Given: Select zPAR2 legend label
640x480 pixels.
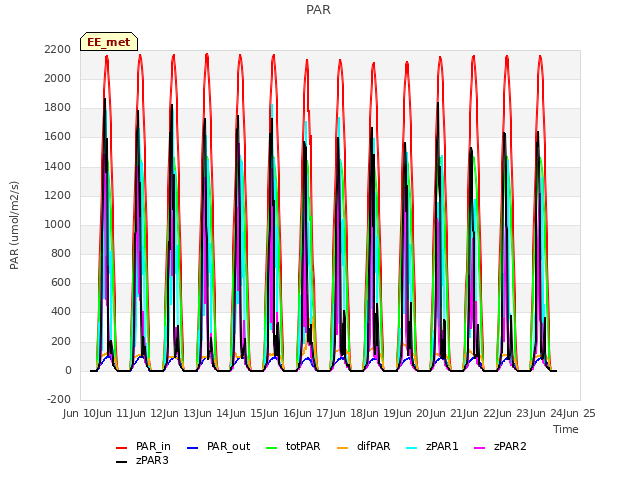Looking at the screenshot, I should pos(510,447).
